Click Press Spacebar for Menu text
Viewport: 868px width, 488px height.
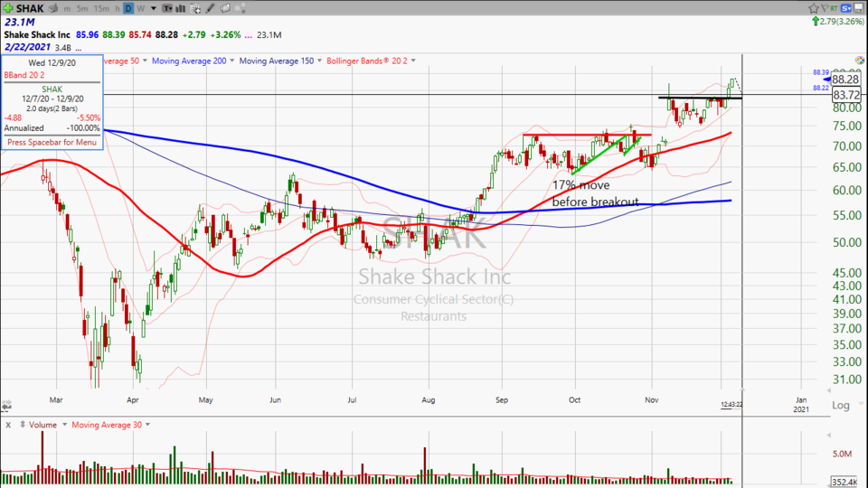tap(52, 142)
